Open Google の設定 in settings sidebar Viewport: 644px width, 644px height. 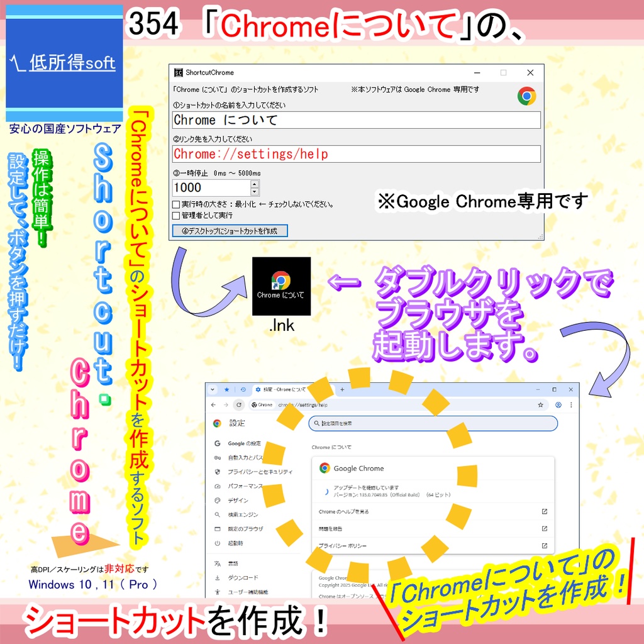click(244, 443)
